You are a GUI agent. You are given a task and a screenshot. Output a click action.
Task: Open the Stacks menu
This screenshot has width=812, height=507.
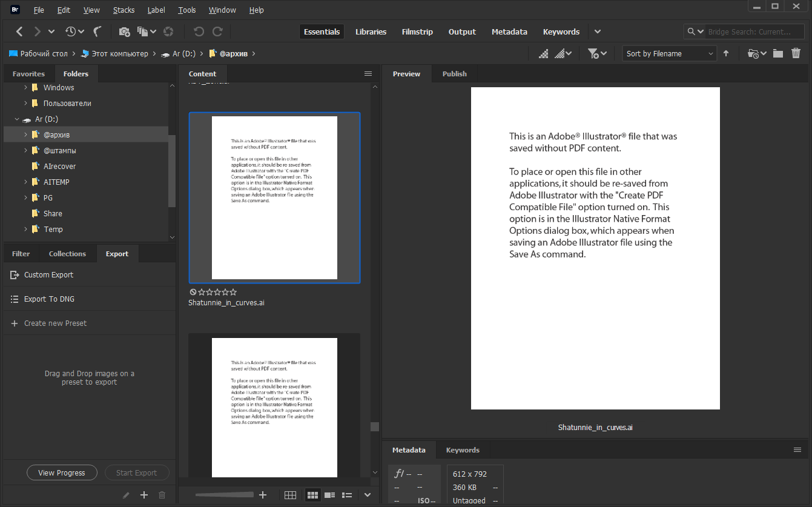124,10
